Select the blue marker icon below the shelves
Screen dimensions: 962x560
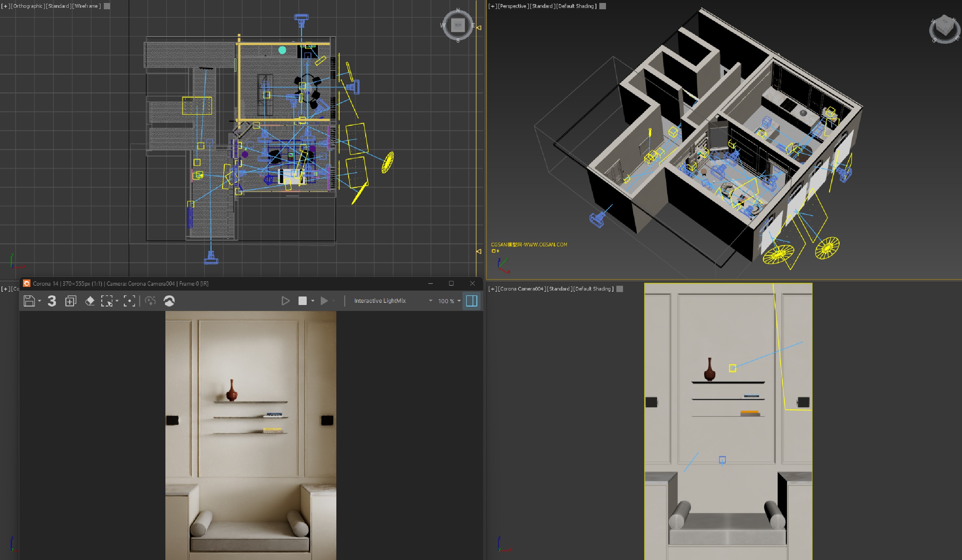click(x=722, y=460)
